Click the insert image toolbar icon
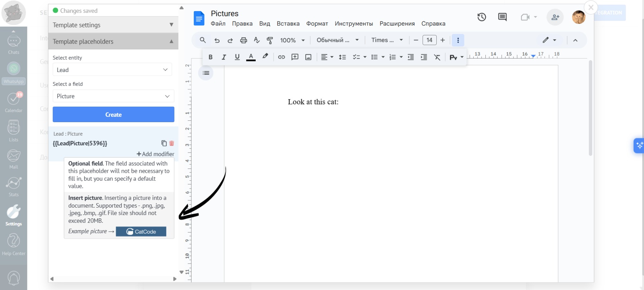 (308, 57)
